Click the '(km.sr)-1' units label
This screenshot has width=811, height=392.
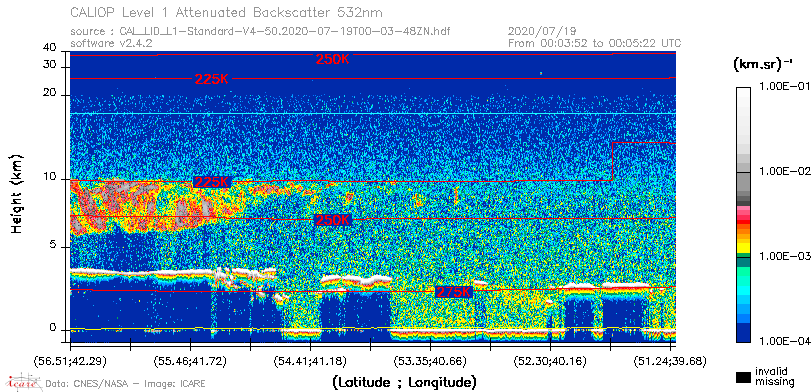[763, 65]
